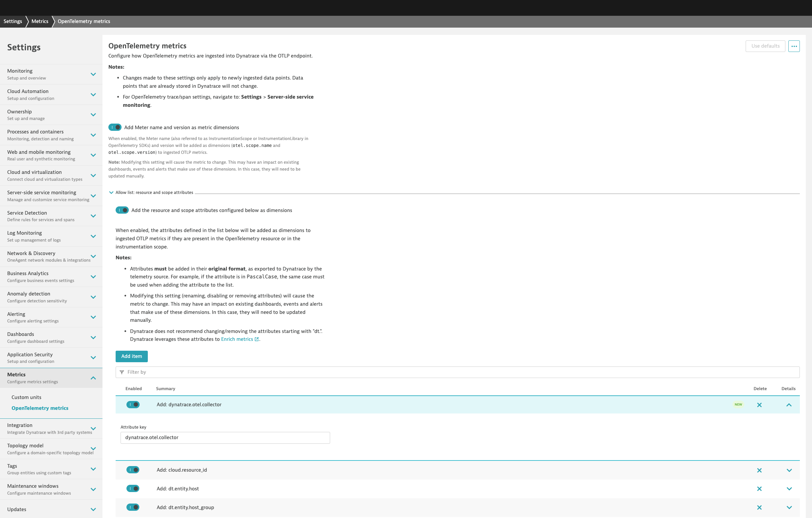The width and height of the screenshot is (812, 518).
Task: Click Use defaults button
Action: (765, 46)
